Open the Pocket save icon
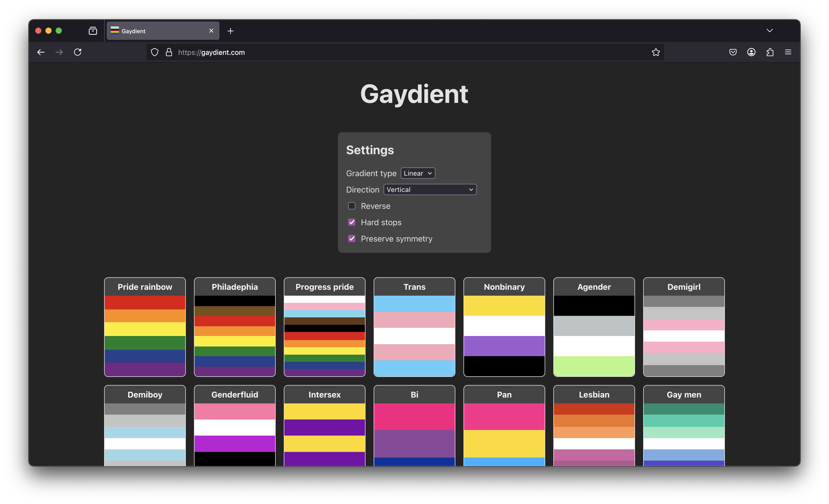This screenshot has width=829, height=504. coord(733,52)
